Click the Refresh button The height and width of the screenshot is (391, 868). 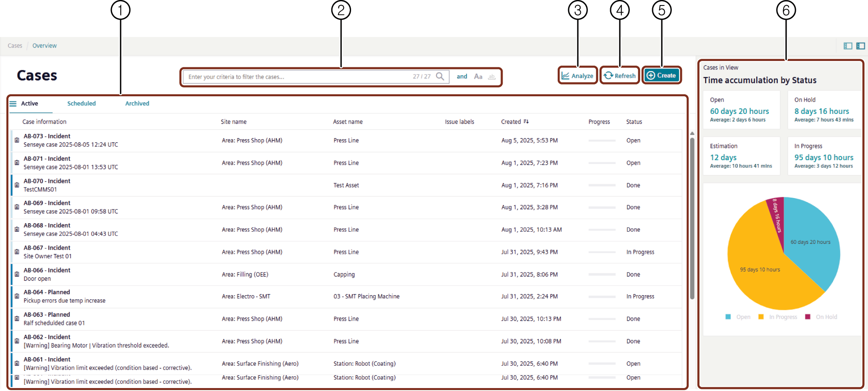619,76
